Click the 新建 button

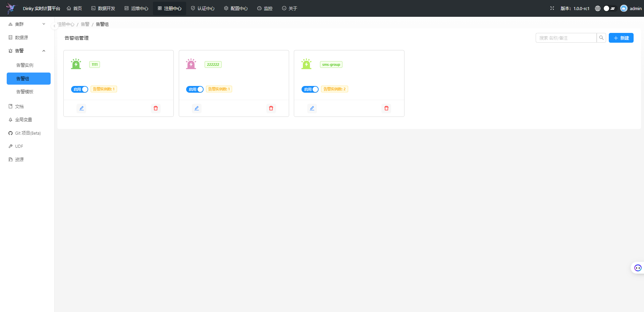click(621, 38)
